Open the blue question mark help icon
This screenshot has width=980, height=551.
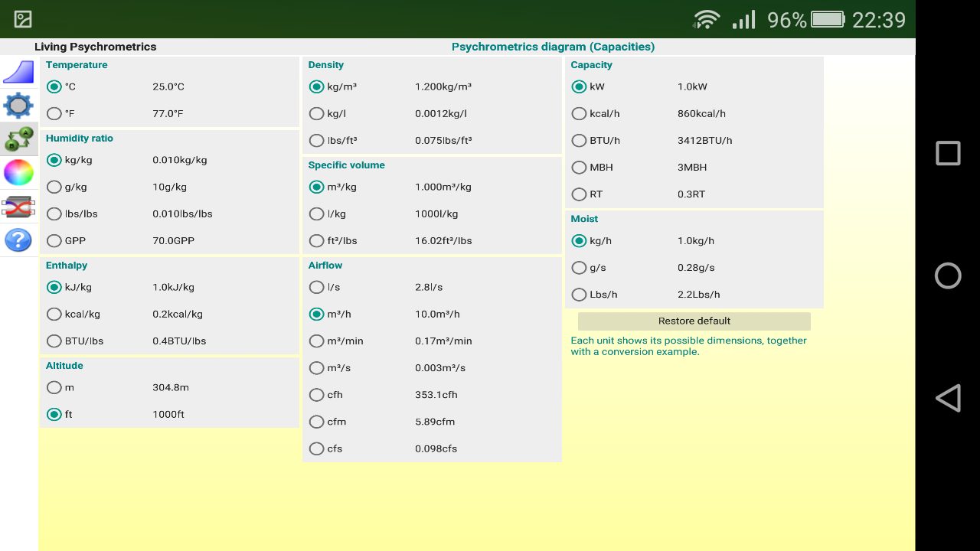18,240
